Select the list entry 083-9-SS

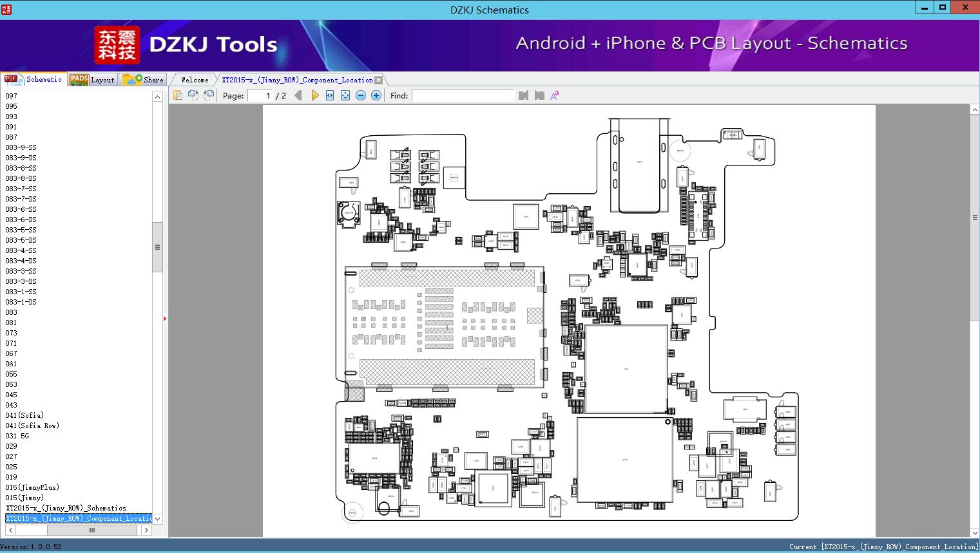click(x=21, y=147)
